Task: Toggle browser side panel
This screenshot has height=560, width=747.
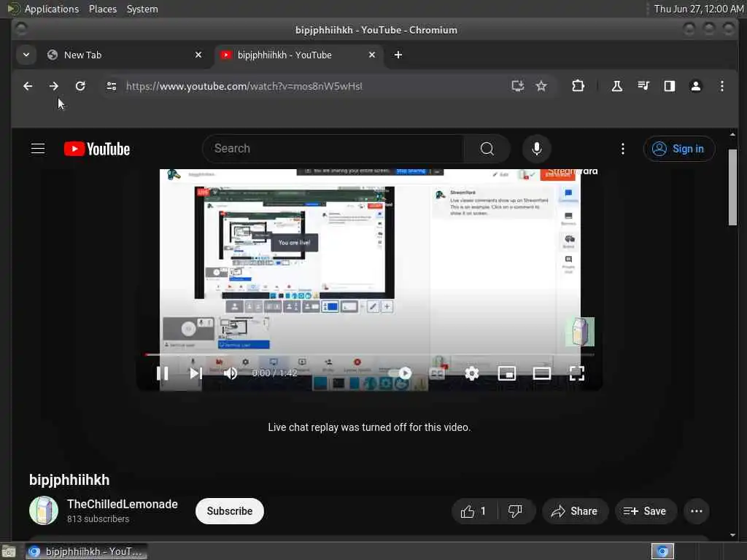Action: (670, 86)
